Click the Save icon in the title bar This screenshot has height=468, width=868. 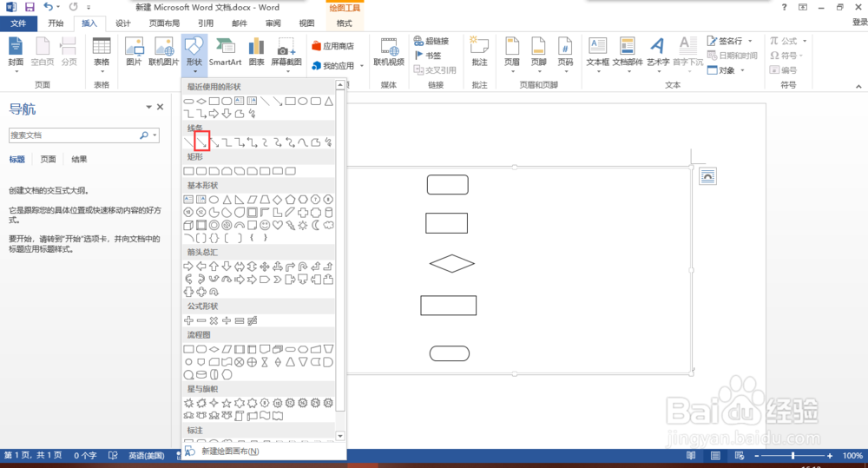coord(30,7)
